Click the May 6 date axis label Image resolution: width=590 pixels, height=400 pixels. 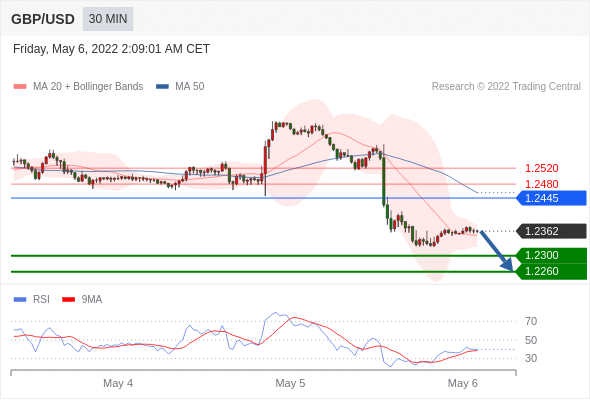coord(462,383)
